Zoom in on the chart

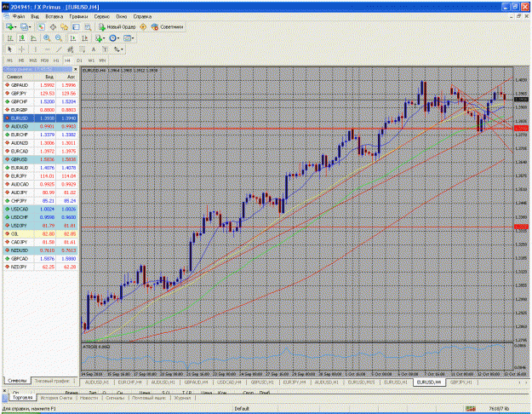47,38
